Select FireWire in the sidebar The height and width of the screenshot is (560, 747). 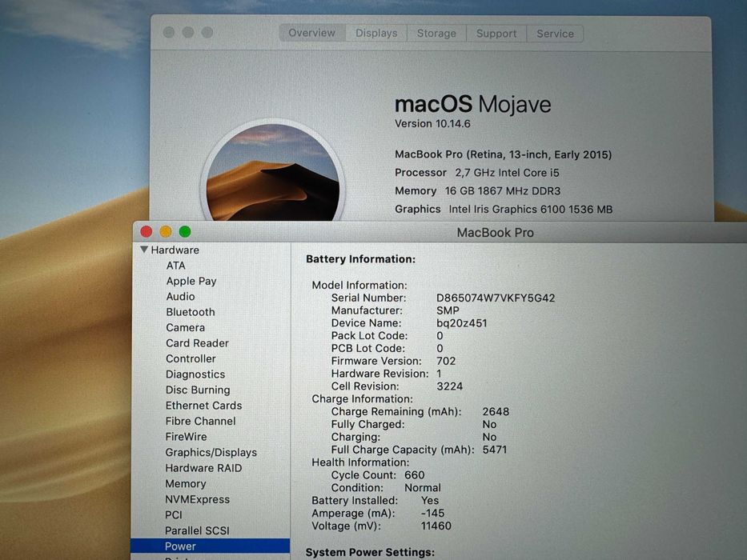[x=186, y=437]
